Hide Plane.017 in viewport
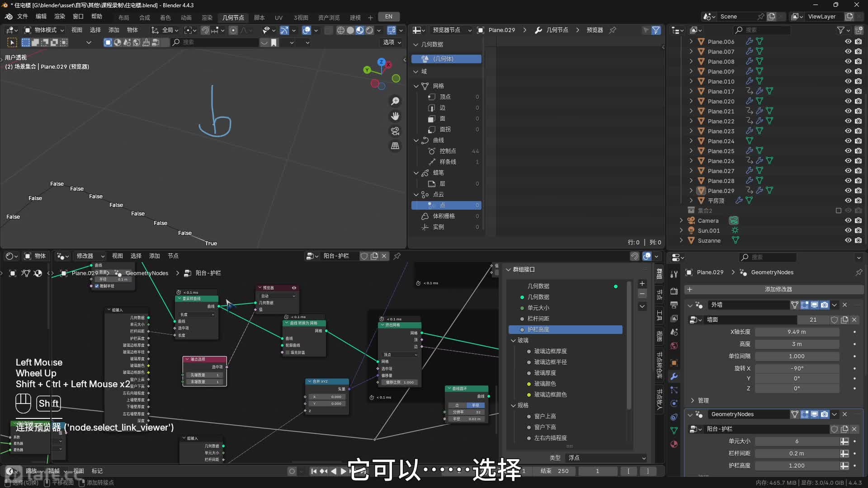 point(848,91)
